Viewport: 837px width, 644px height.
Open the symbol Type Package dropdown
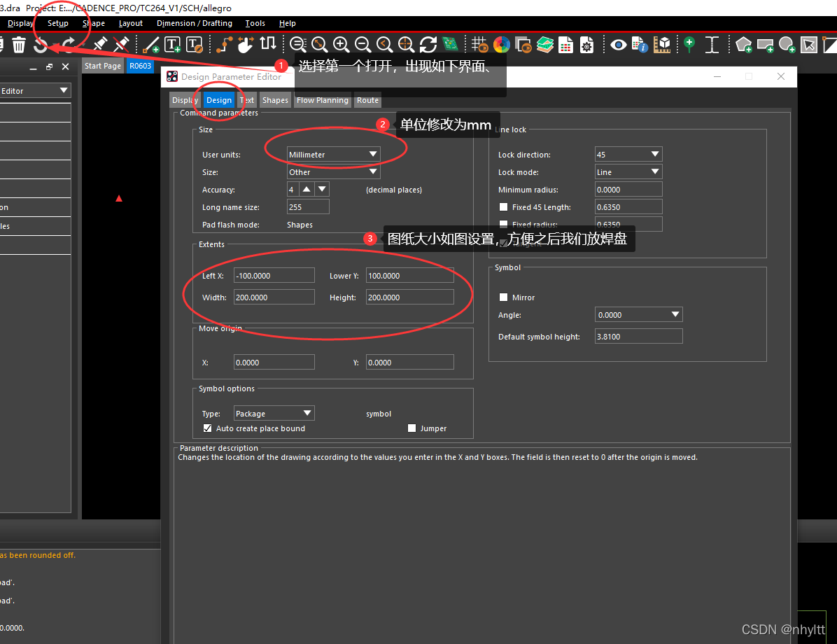273,414
